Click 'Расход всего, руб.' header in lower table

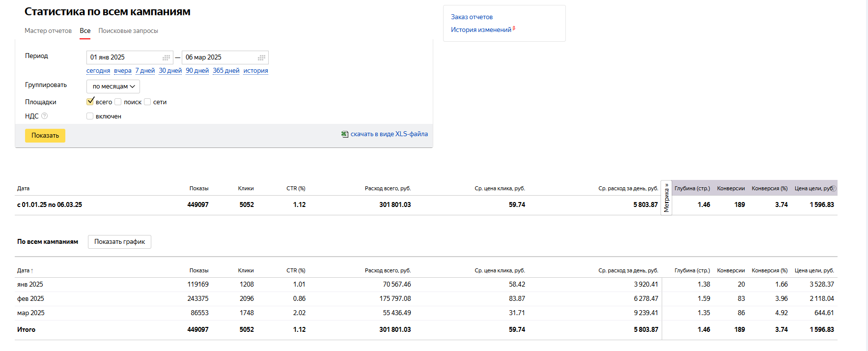[x=388, y=270]
